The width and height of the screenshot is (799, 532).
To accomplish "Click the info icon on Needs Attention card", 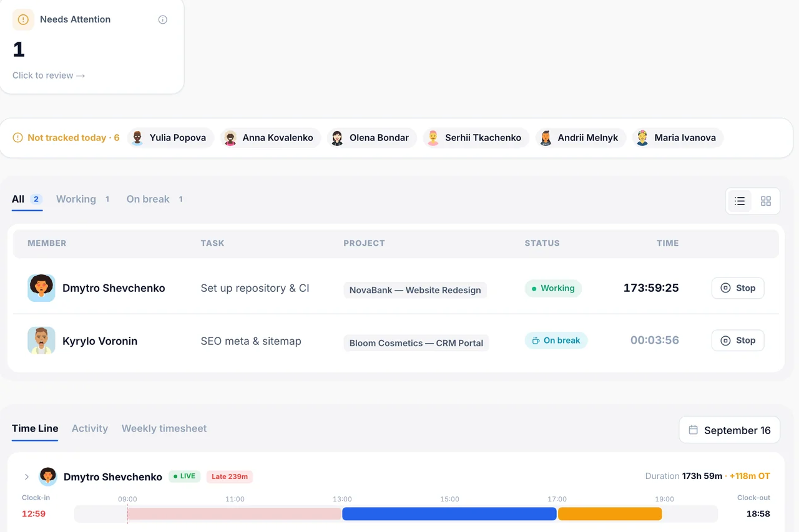I will [x=163, y=19].
